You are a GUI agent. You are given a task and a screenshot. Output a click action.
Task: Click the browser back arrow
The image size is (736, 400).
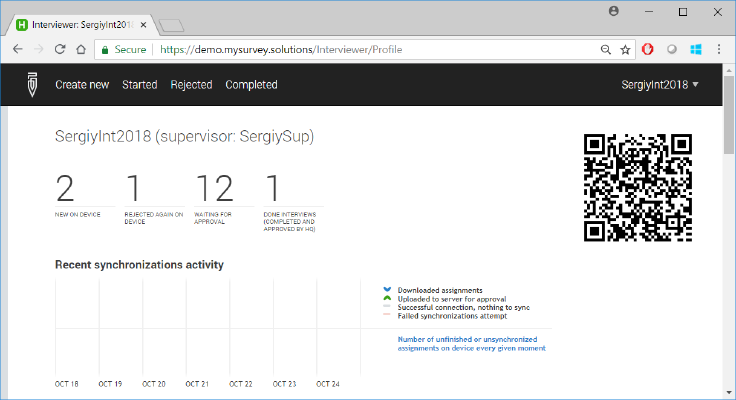(x=17, y=49)
